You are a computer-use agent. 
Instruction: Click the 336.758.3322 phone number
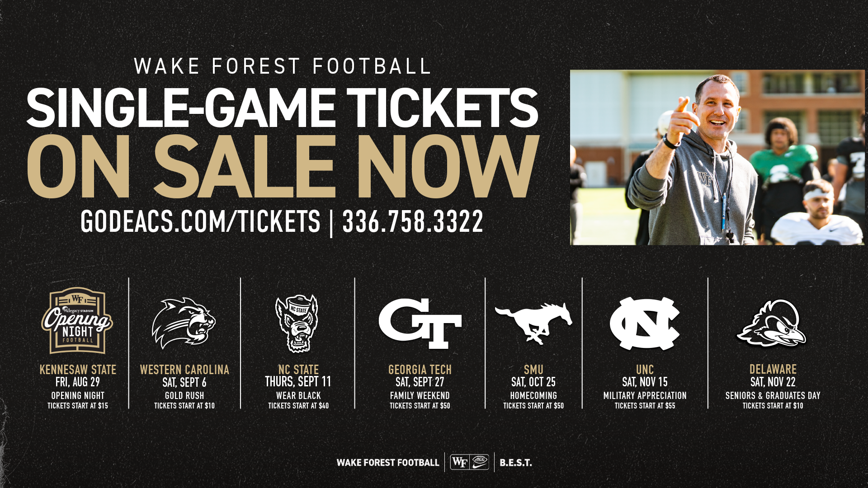(413, 221)
